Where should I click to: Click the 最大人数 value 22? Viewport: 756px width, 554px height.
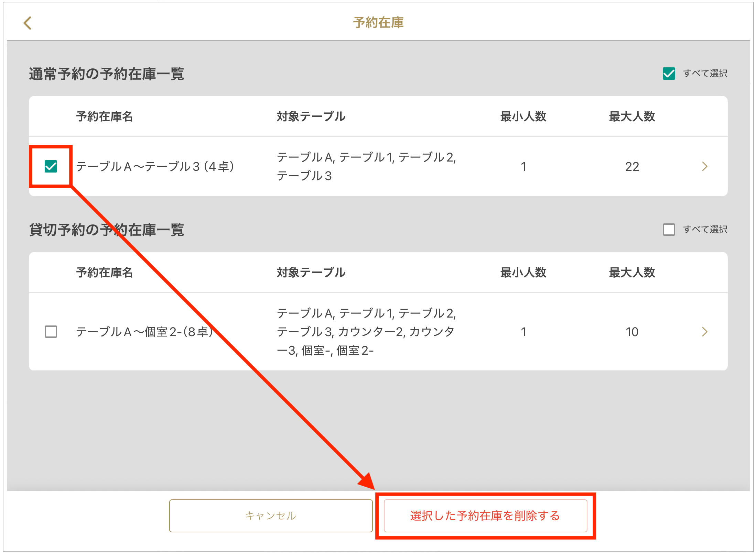(x=632, y=167)
